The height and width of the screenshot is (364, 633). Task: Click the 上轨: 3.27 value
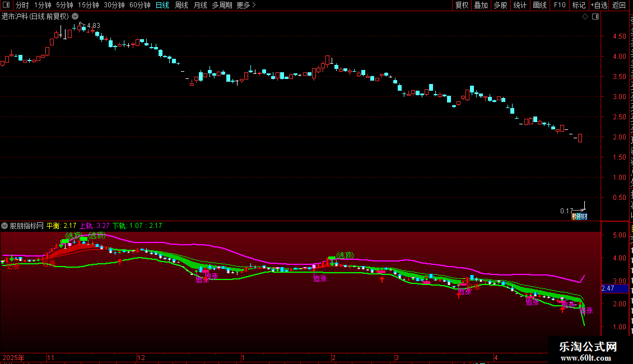click(95, 226)
